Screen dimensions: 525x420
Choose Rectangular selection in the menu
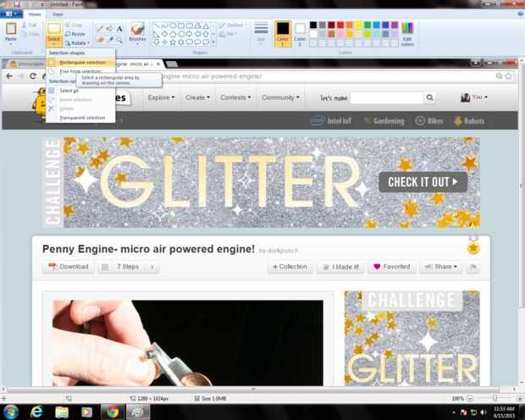click(82, 63)
